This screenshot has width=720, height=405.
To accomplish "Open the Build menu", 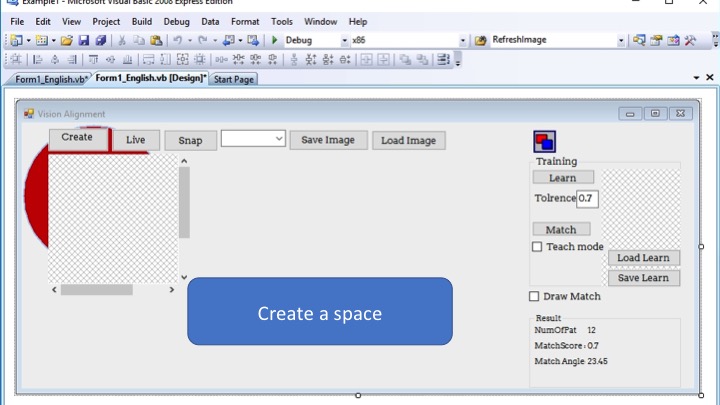I will coord(141,22).
